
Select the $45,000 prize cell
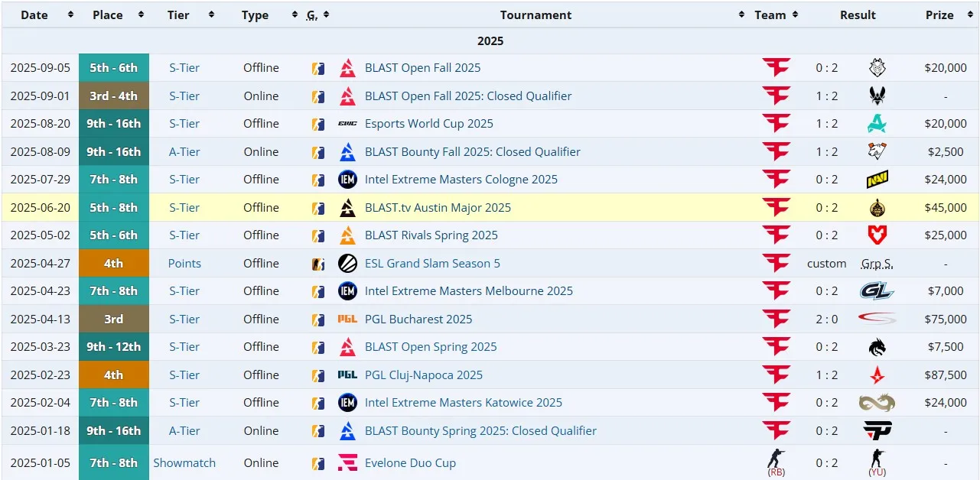point(946,208)
